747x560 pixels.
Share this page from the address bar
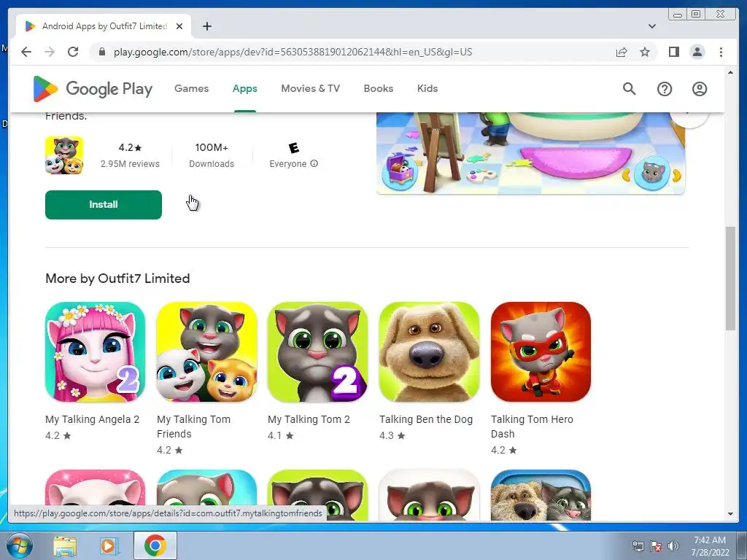click(x=622, y=52)
